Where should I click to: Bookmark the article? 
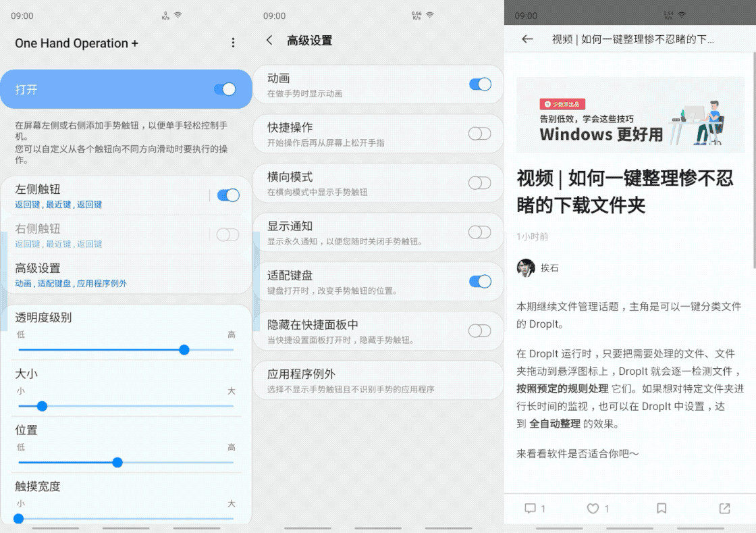[x=661, y=509]
